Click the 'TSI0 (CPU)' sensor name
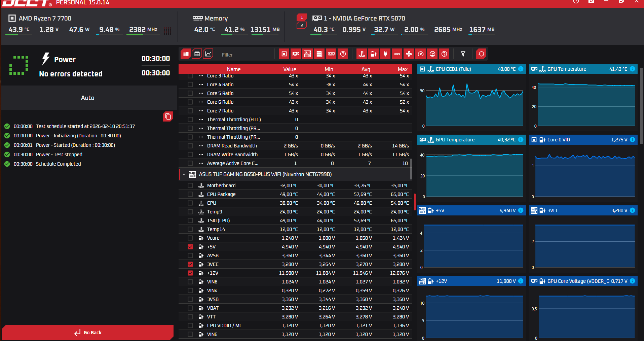Viewport: 644px width, 341px height. [219, 220]
